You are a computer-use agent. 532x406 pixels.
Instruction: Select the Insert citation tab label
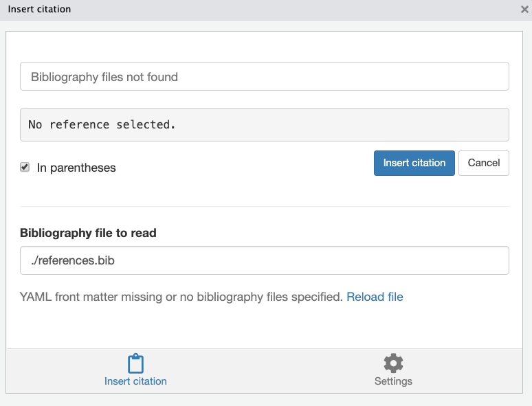point(135,381)
